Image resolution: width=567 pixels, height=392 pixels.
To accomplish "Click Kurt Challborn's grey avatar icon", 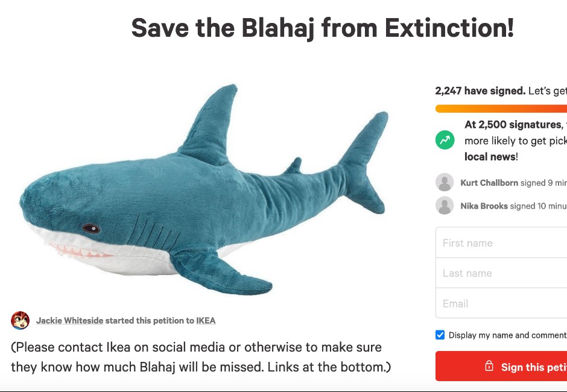I will [x=445, y=183].
